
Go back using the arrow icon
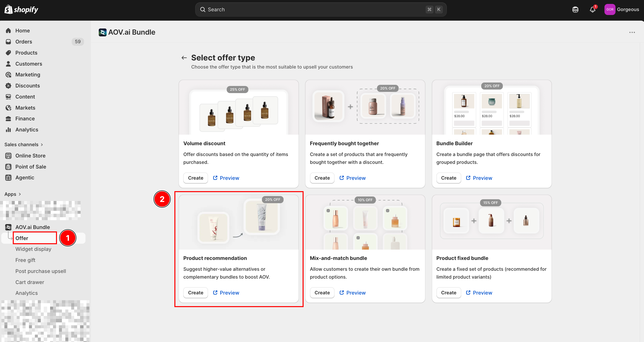point(184,58)
